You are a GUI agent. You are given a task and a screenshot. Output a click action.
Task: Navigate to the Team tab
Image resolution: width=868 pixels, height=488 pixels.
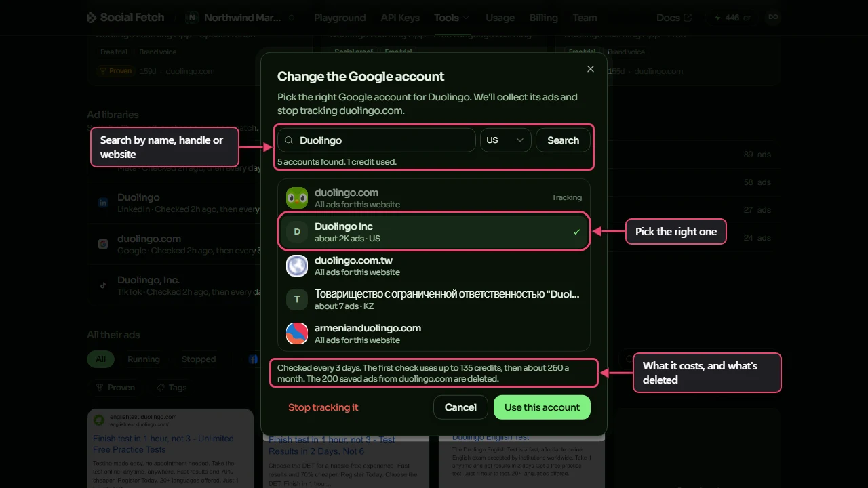[x=585, y=18]
